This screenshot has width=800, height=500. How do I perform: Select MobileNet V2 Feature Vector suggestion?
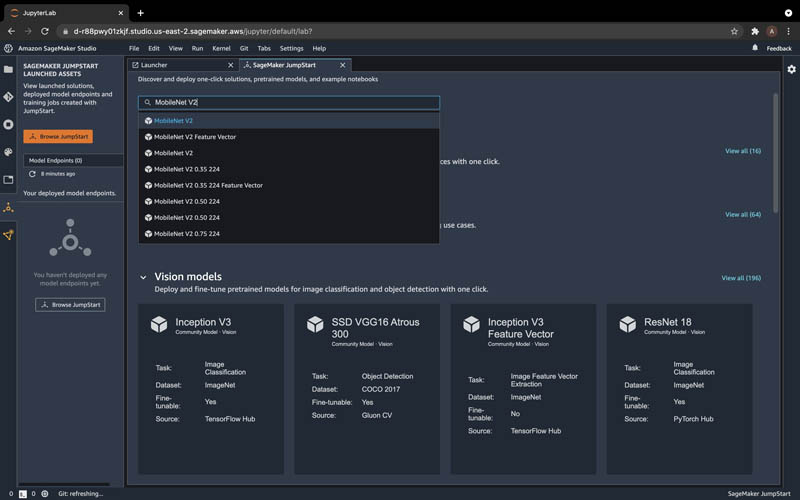289,137
